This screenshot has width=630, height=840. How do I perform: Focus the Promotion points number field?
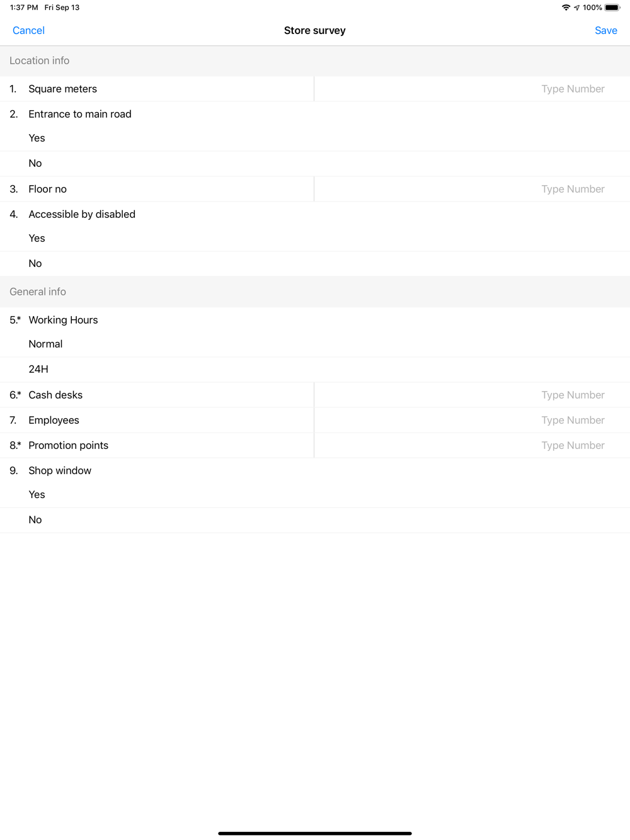pyautogui.click(x=472, y=445)
